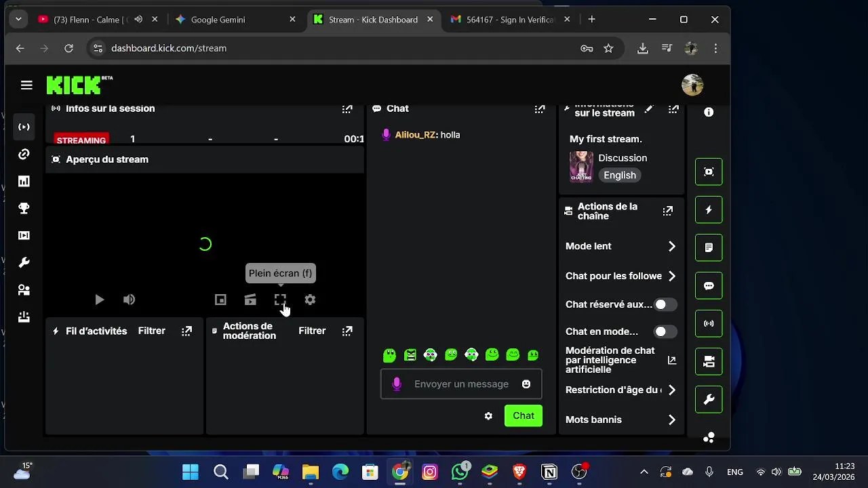This screenshot has width=868, height=488.
Task: Open the trophy icon in left sidebar
Action: (x=24, y=209)
